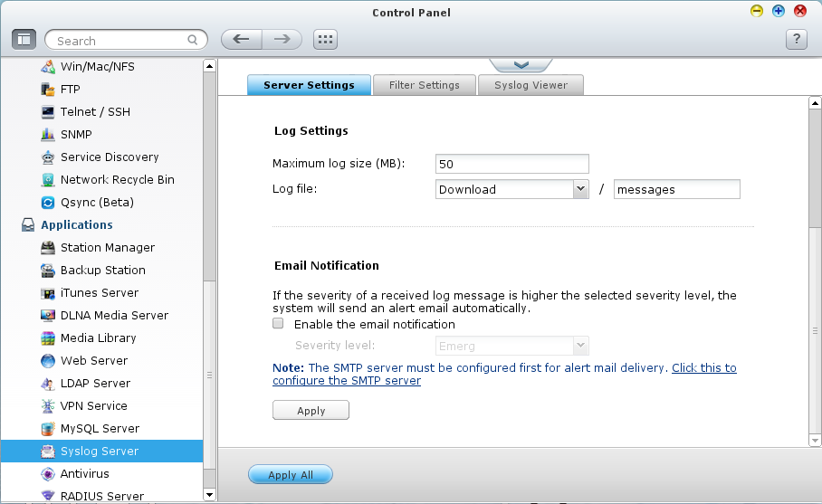Open the FTP service icon
Viewport: 822px width, 504px height.
49,90
